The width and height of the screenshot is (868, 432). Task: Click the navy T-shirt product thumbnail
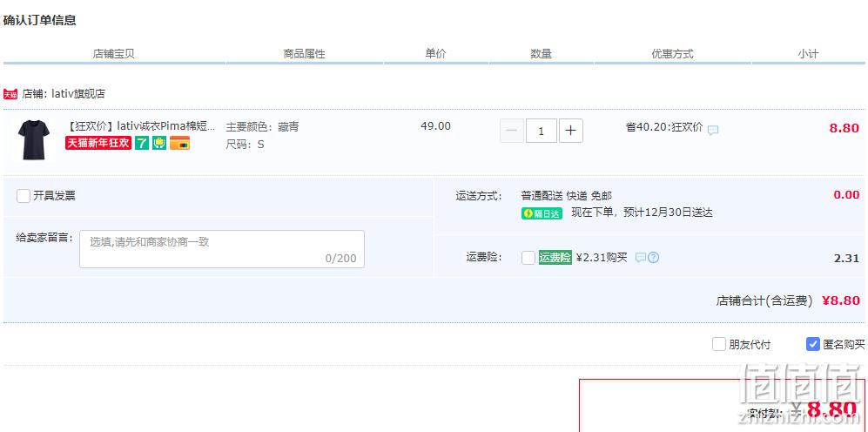(33, 140)
